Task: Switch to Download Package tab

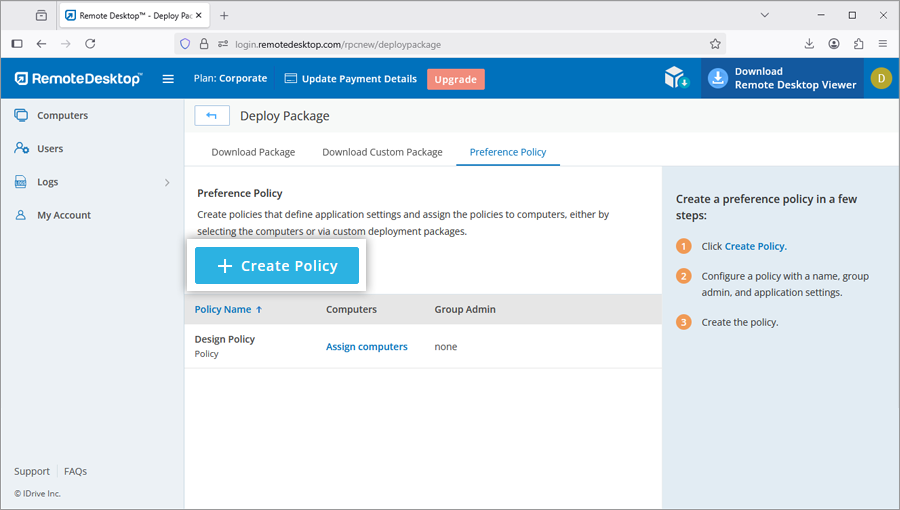Action: tap(253, 152)
